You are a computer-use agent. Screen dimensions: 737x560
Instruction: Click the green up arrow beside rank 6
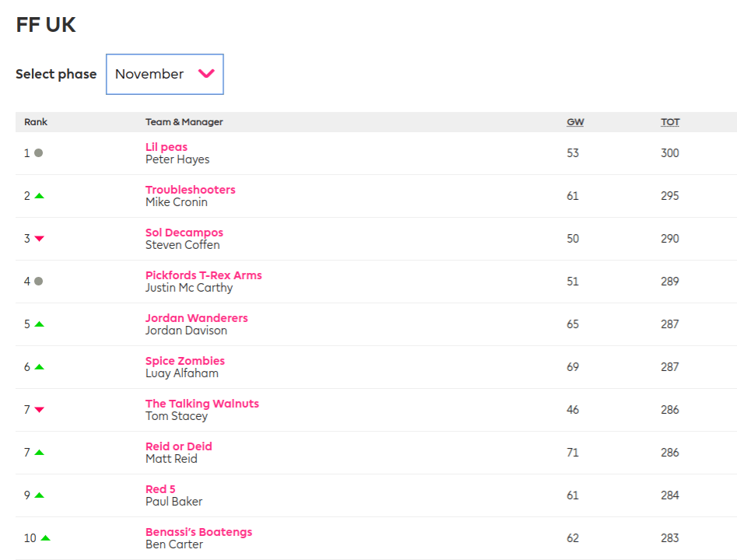click(39, 367)
